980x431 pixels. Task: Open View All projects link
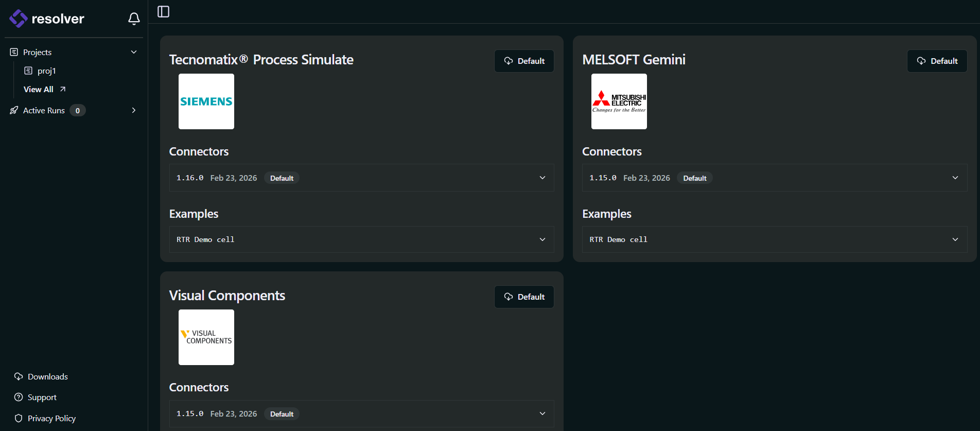(x=39, y=89)
